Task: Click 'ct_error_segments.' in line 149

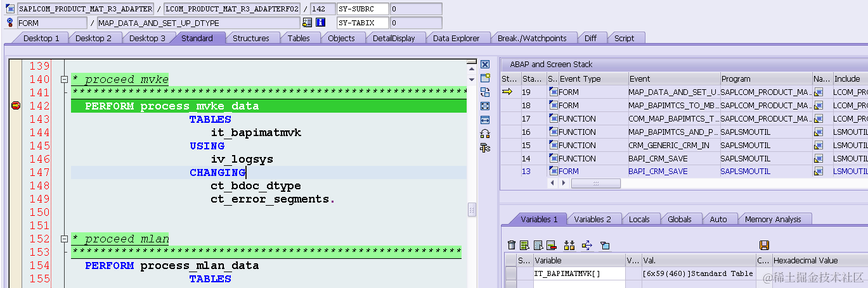Action: pyautogui.click(x=273, y=199)
